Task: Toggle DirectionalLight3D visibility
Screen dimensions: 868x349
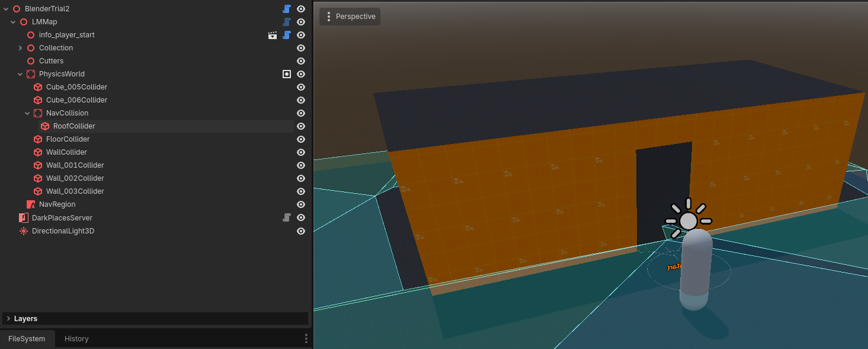Action: tap(301, 231)
